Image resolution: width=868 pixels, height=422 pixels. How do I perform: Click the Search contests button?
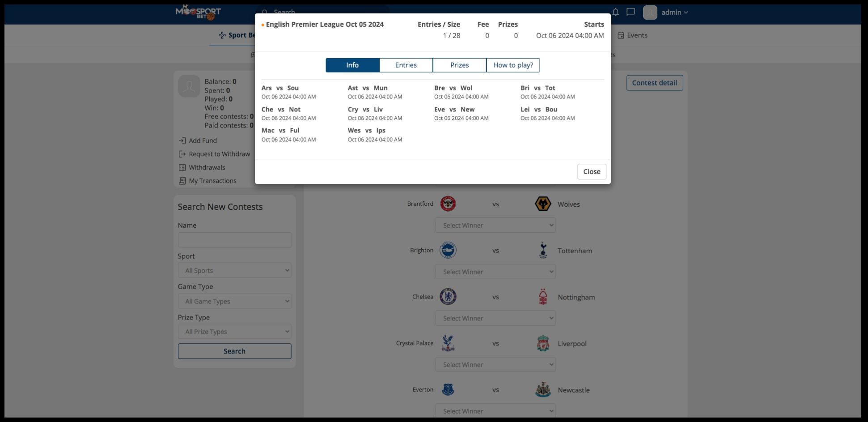pos(235,351)
